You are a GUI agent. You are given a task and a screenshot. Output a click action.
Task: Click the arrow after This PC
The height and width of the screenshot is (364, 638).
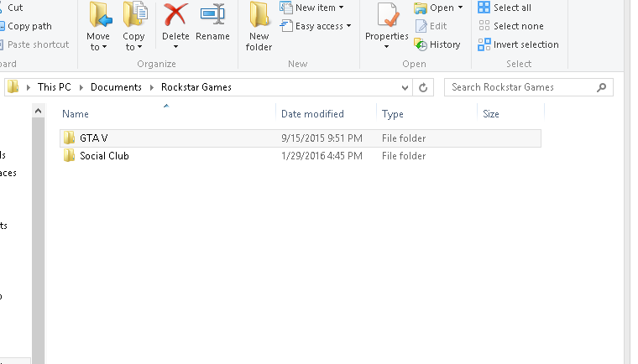[81, 87]
